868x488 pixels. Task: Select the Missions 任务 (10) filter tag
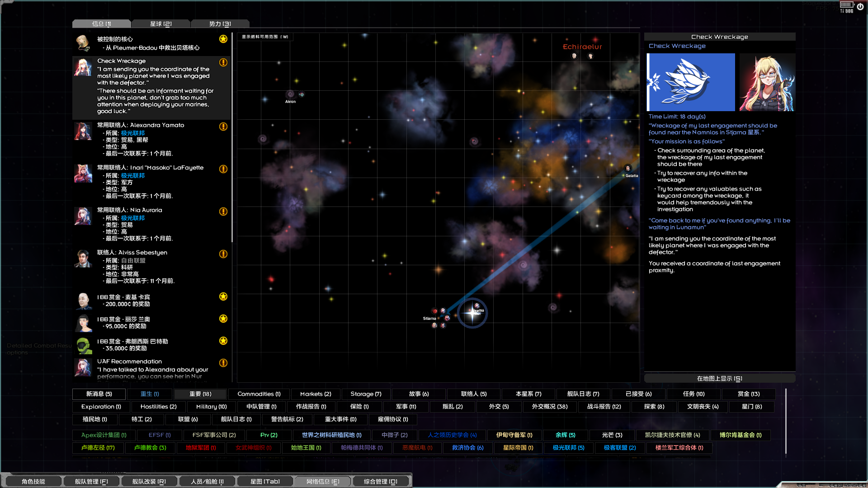693,394
